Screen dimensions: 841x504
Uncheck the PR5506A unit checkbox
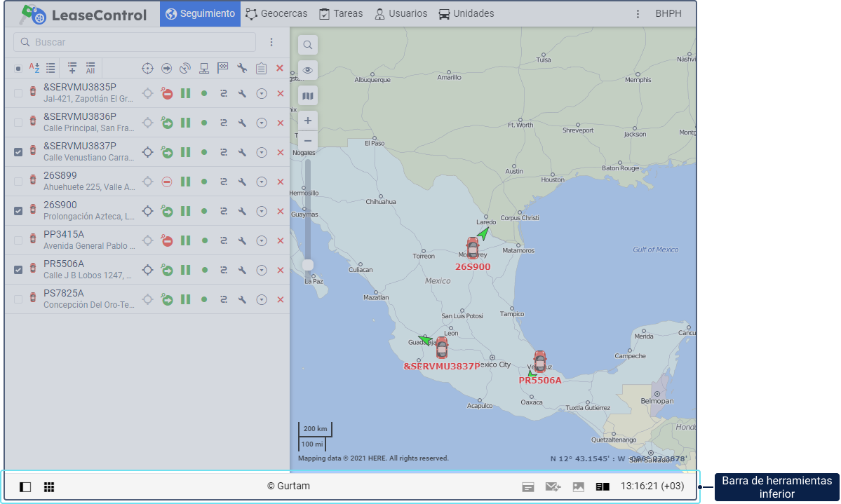pos(18,270)
